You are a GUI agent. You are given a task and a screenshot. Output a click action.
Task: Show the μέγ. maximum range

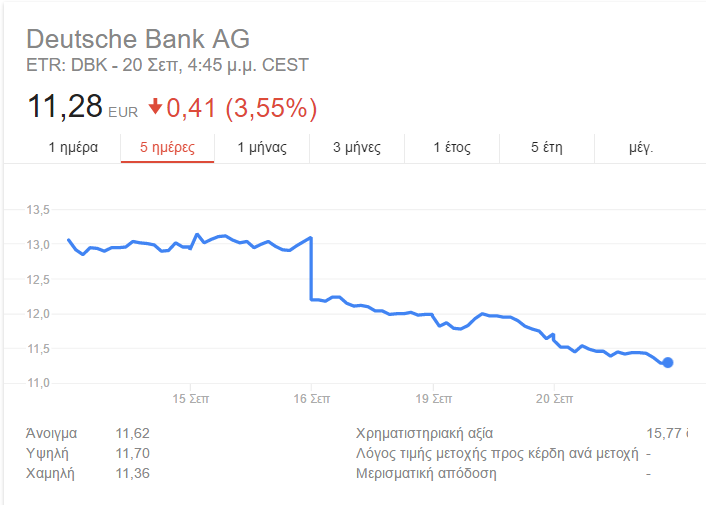pyautogui.click(x=641, y=148)
